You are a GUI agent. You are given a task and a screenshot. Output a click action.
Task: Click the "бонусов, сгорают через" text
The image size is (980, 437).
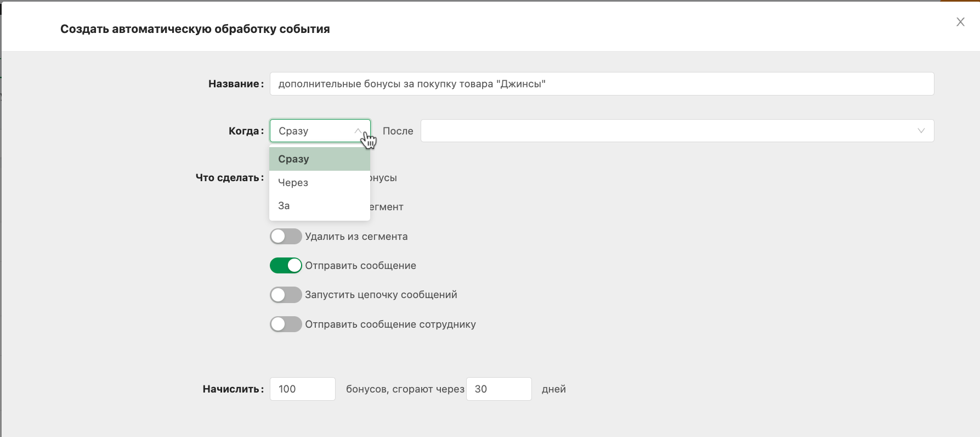click(405, 389)
